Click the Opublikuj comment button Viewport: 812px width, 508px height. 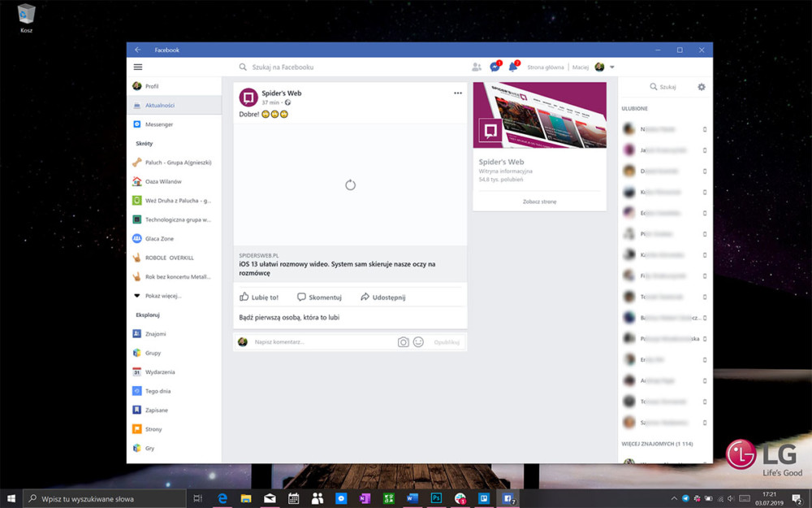447,342
